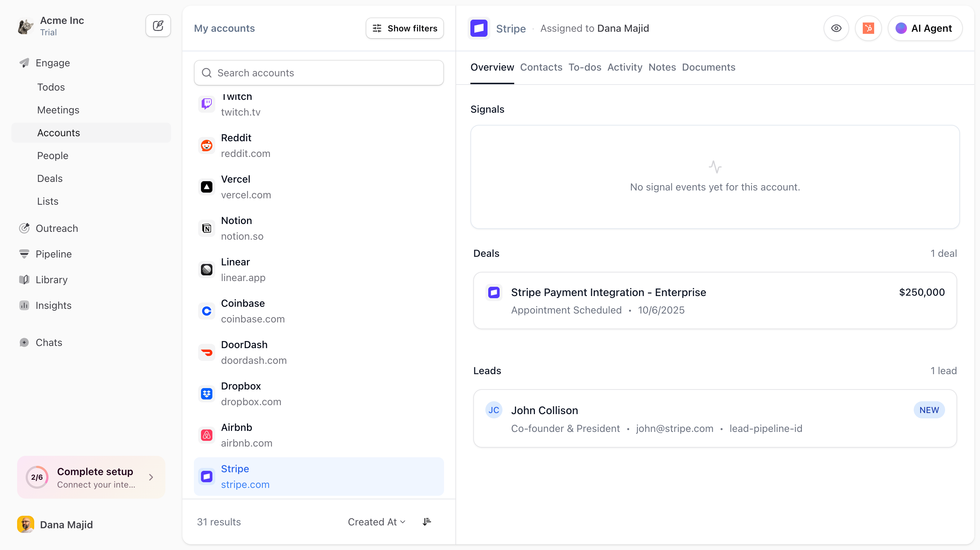Click the twitch.tv domain text

click(x=241, y=112)
